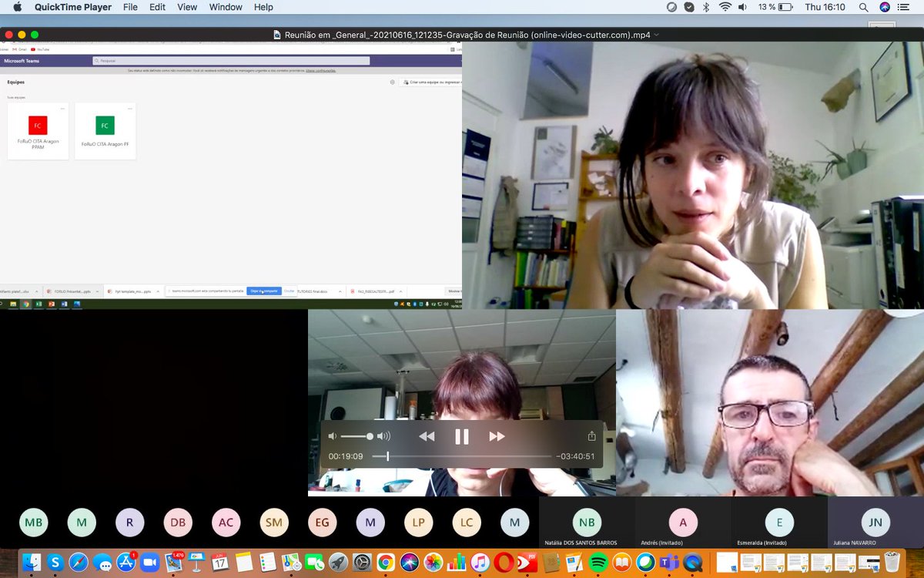The width and height of the screenshot is (924, 578).
Task: Open Photos from the Dock
Action: click(434, 562)
